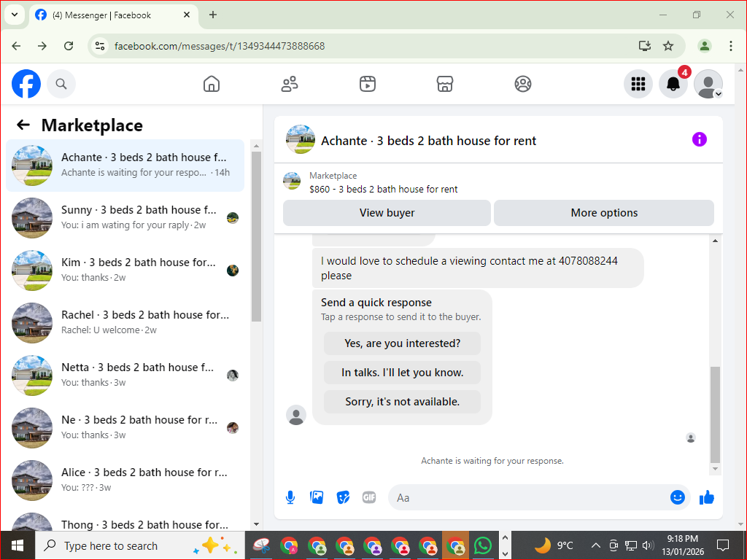Go forward in the browser
Viewport: 747px width, 560px height.
(42, 46)
